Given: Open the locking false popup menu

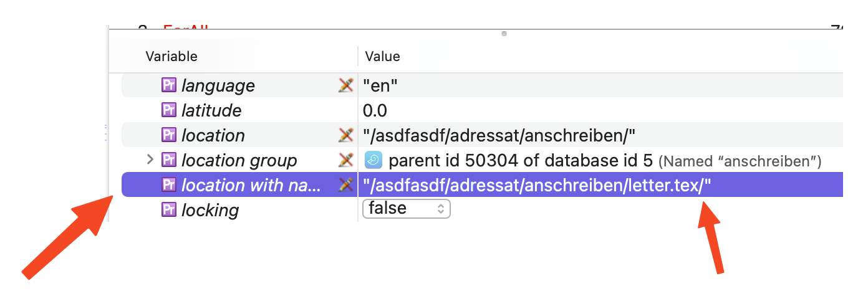Looking at the screenshot, I should [x=406, y=208].
